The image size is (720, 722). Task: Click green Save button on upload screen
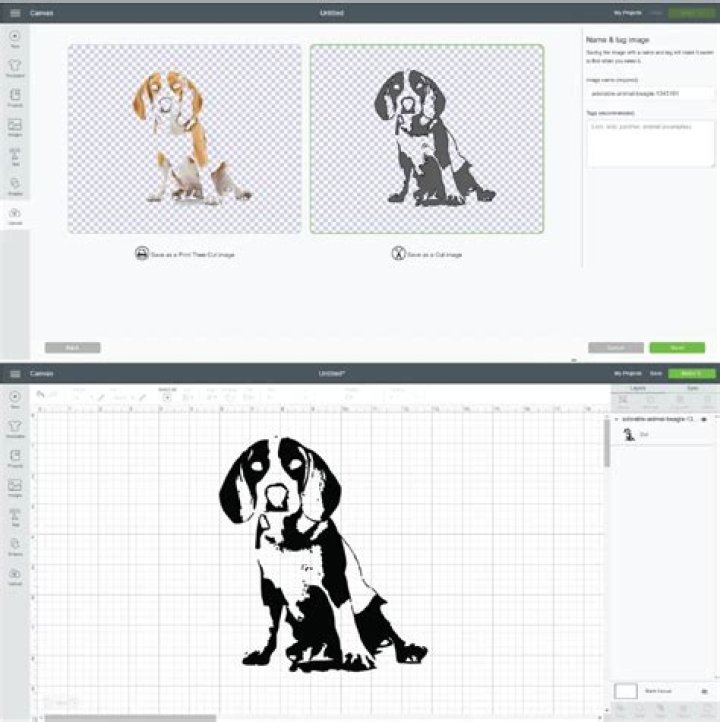point(677,348)
